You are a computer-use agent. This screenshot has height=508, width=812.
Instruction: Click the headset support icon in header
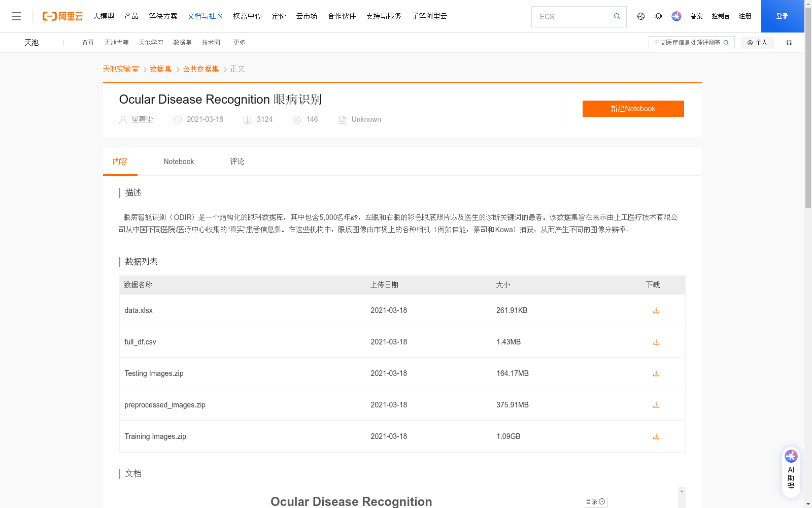click(x=658, y=16)
